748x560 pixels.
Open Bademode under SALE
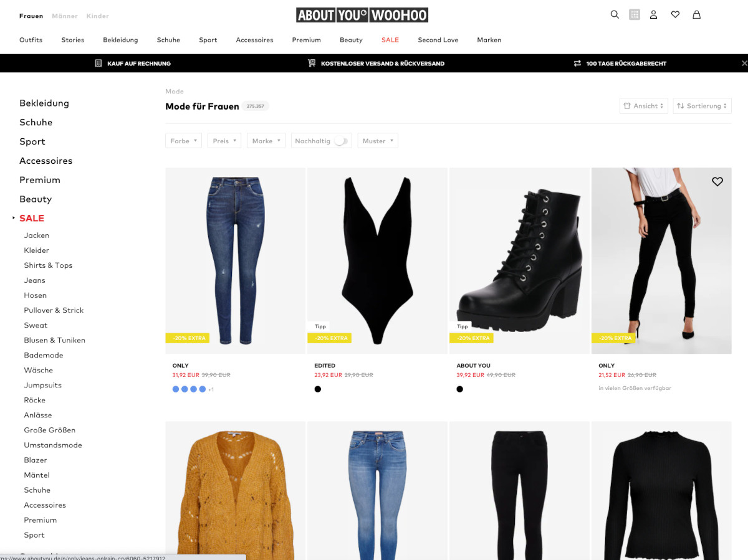[x=44, y=355]
